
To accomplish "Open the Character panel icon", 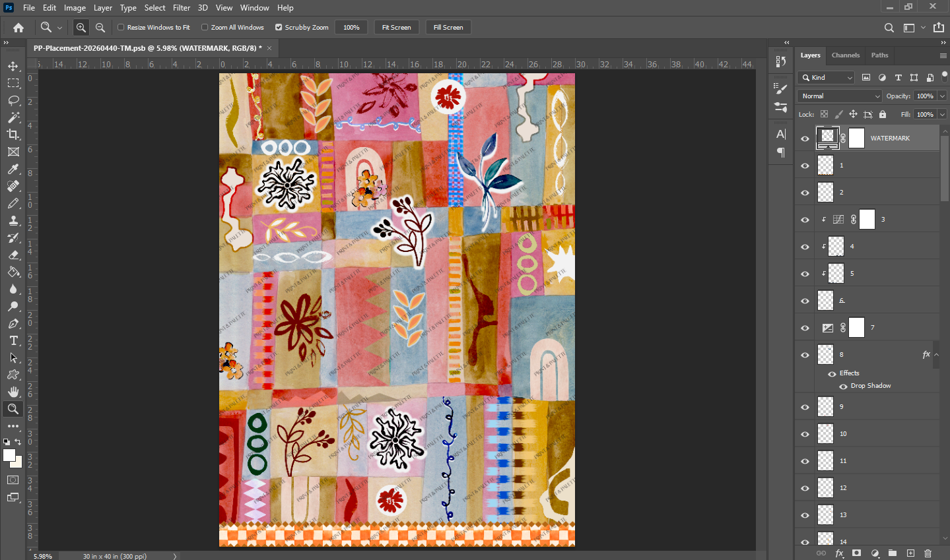I will 781,134.
